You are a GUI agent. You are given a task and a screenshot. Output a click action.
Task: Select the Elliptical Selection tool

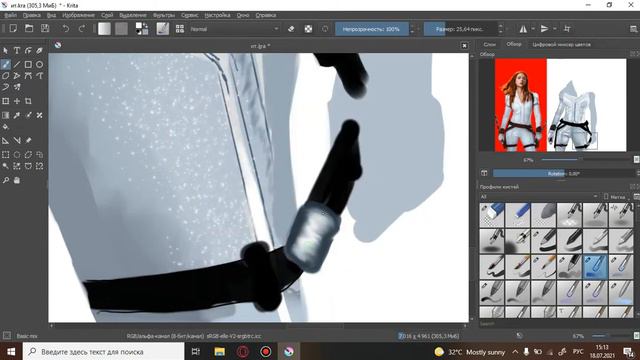(x=17, y=155)
